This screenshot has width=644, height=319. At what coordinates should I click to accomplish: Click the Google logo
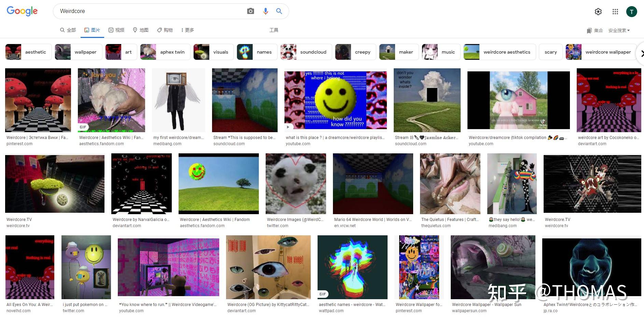click(22, 11)
